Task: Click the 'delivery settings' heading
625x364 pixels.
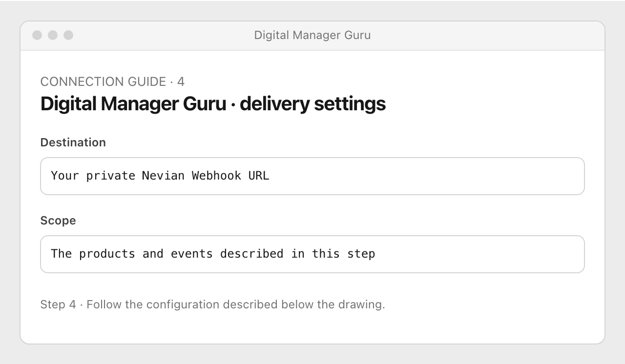Action: [213, 104]
